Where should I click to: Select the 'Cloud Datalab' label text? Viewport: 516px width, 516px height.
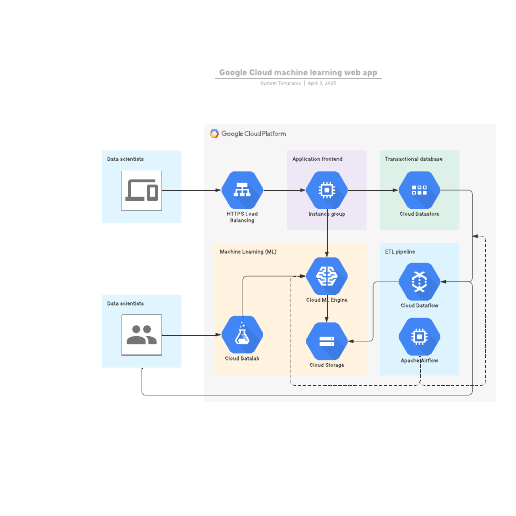click(242, 358)
